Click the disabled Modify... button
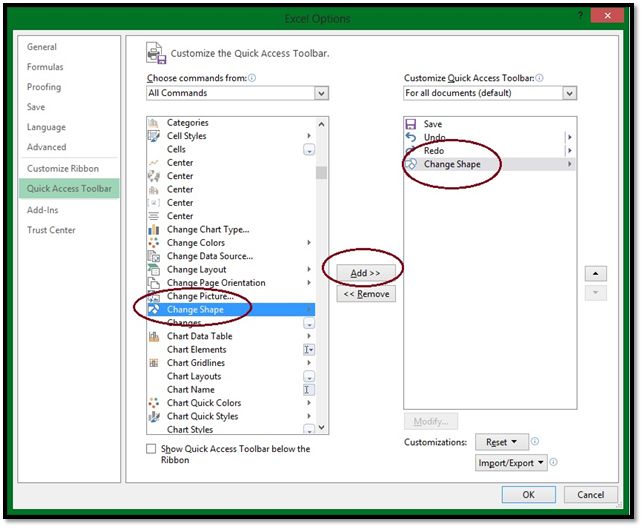 [x=431, y=421]
